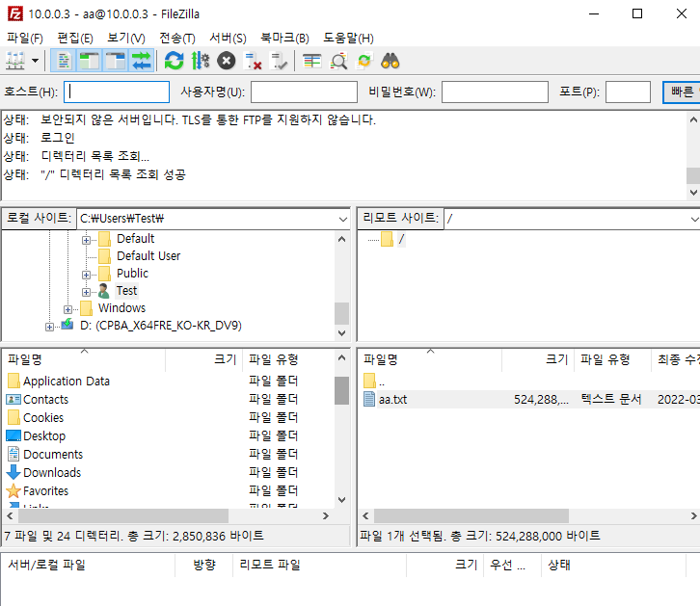
Task: Toggle local directory tree display
Action: 90,61
